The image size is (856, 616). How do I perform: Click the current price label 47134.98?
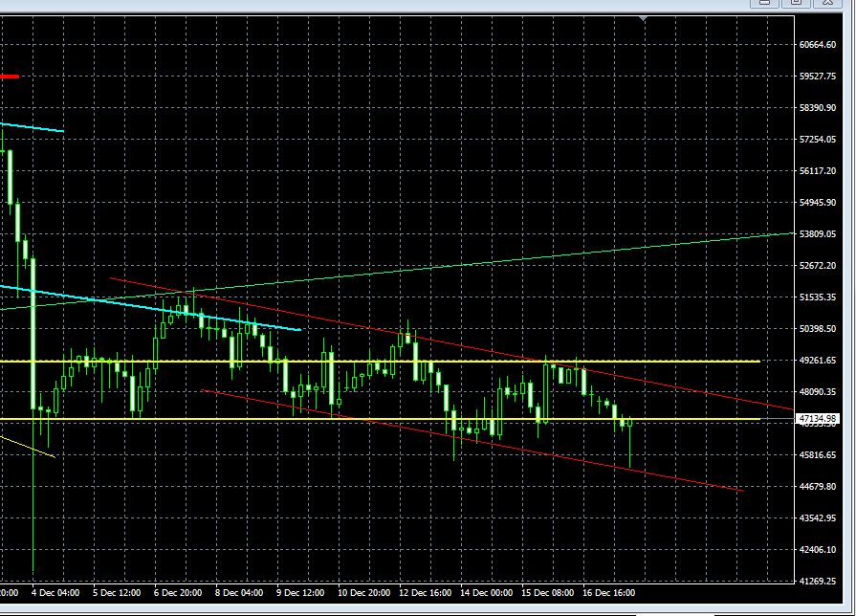[818, 419]
